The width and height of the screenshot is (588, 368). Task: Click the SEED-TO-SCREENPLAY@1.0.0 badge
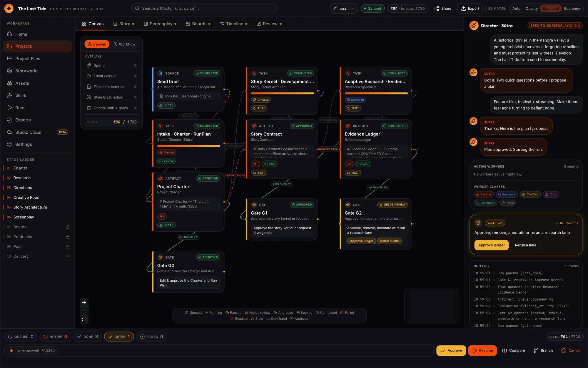point(555,26)
